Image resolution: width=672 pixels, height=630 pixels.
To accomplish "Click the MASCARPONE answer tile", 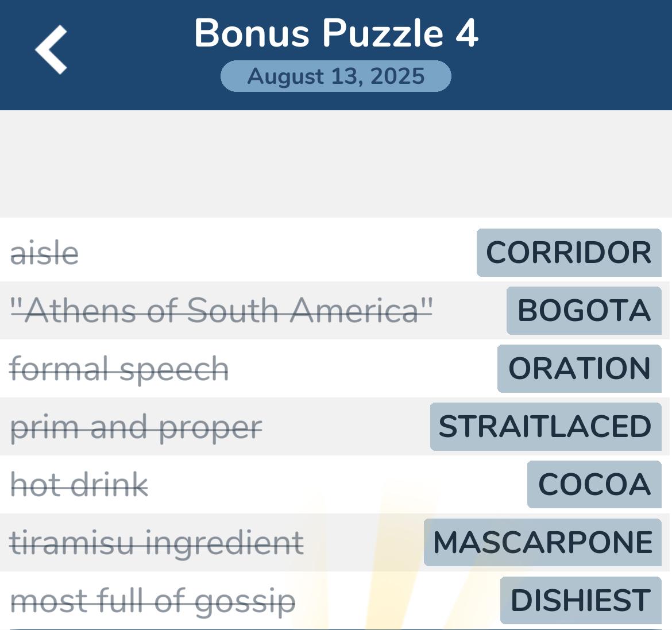I will pos(543,543).
